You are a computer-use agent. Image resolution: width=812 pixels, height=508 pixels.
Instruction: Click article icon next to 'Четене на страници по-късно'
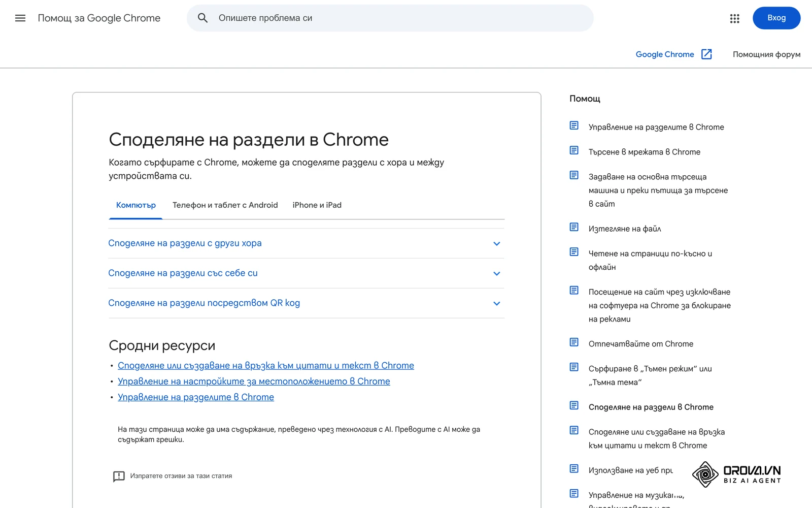pyautogui.click(x=574, y=252)
